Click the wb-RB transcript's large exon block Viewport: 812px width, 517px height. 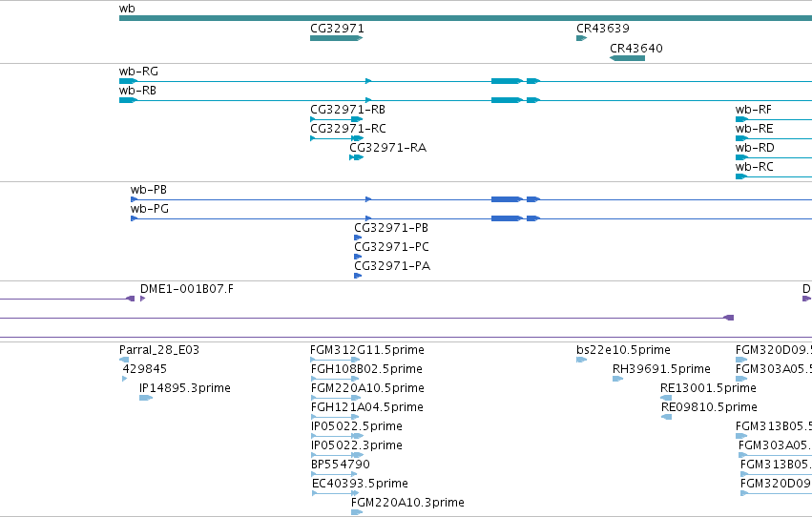pyautogui.click(x=507, y=100)
